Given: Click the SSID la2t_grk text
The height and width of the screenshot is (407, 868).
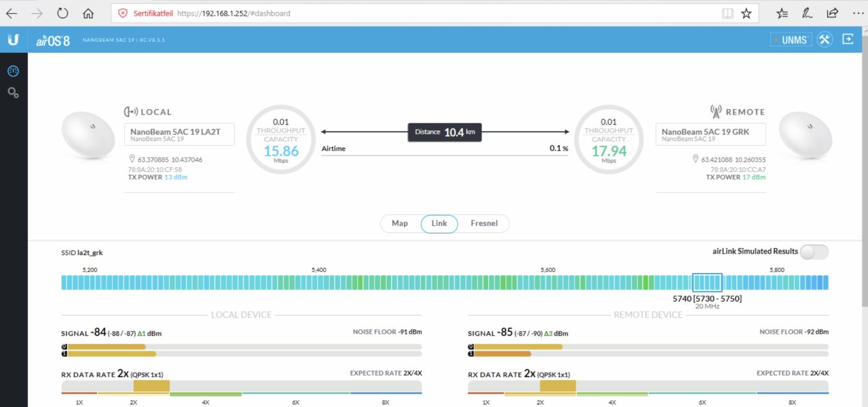Looking at the screenshot, I should (x=82, y=252).
